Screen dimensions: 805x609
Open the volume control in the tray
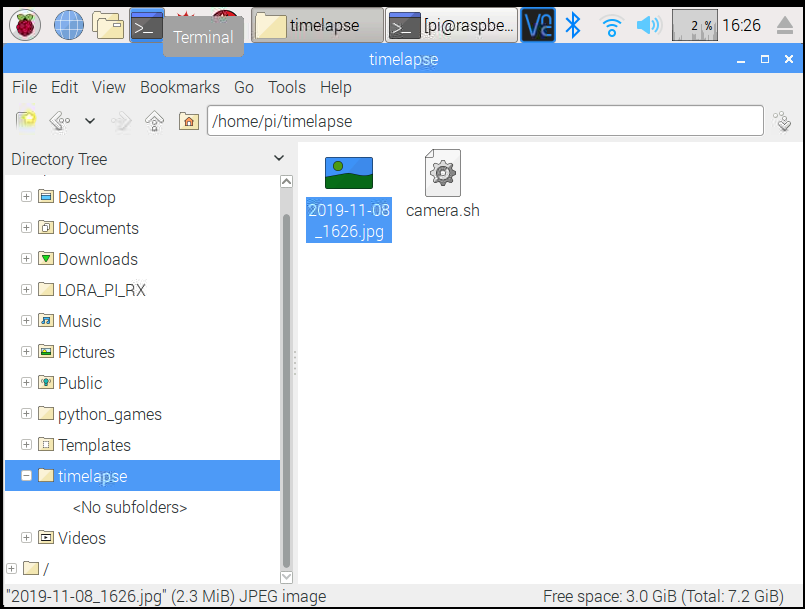(648, 25)
